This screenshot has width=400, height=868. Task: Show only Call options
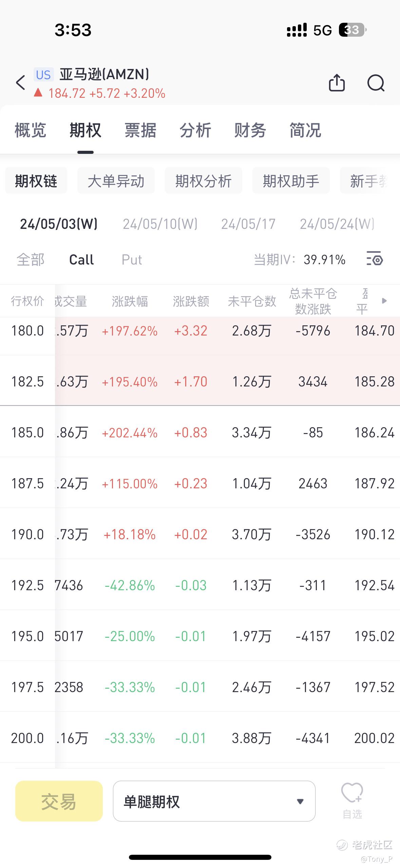click(81, 260)
